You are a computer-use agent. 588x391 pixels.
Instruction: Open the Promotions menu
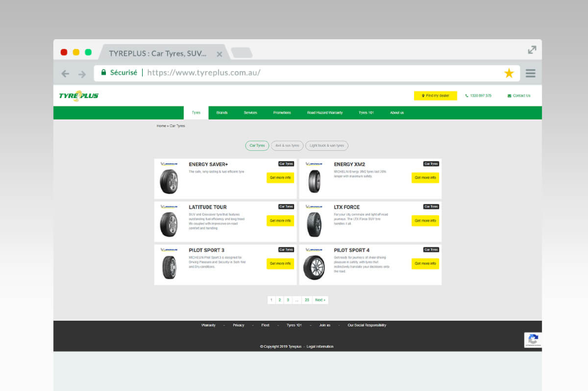point(282,113)
